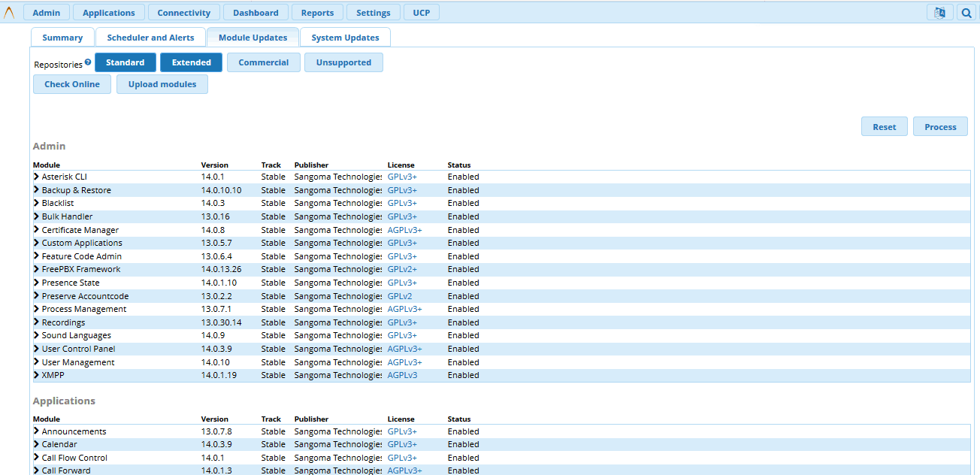Open the Connectivity menu

click(184, 13)
